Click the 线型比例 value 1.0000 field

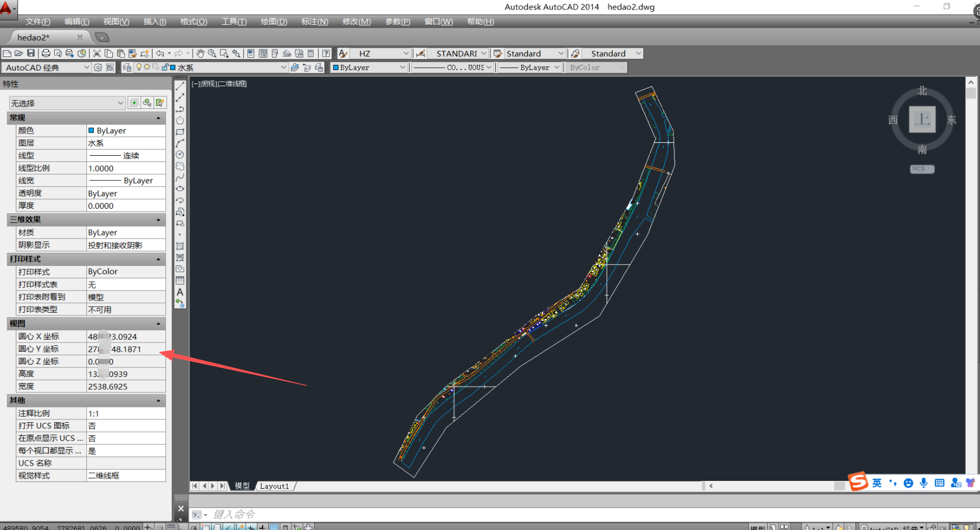125,168
